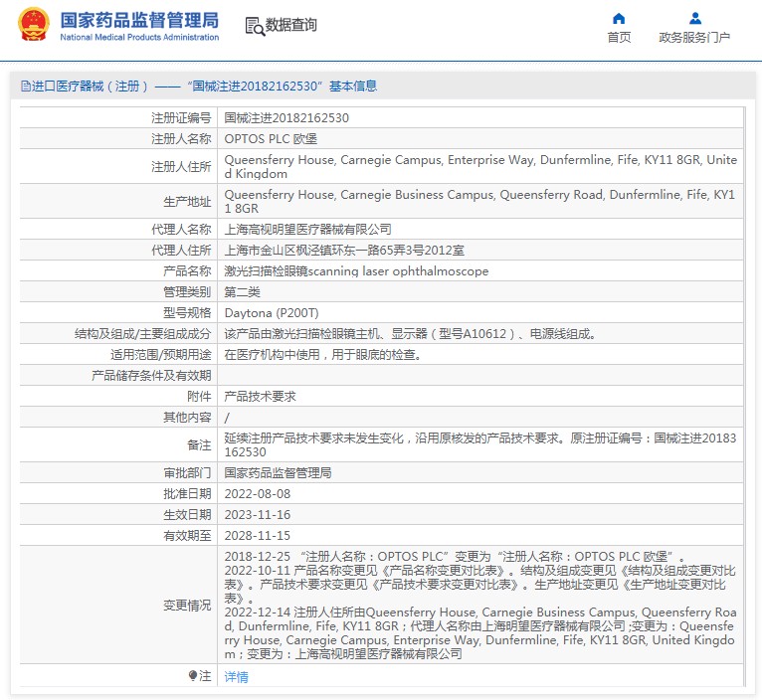
Task: Click the 注册证编号 row label
Action: [181, 118]
